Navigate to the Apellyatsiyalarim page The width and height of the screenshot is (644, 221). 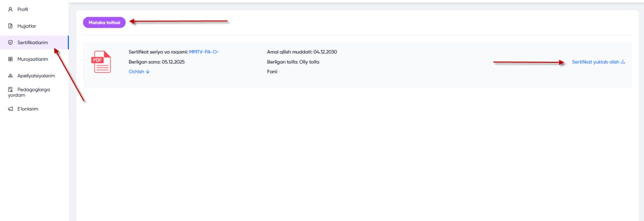[36, 76]
